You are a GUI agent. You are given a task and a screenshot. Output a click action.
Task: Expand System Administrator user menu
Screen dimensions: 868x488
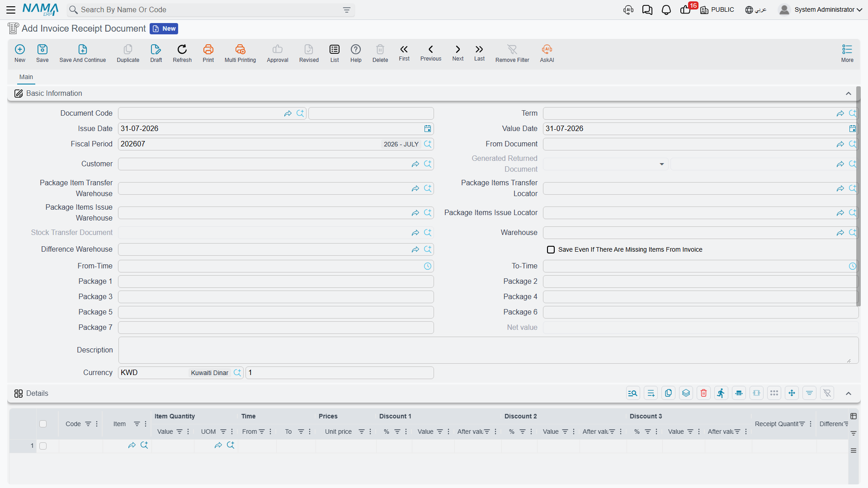click(x=821, y=9)
